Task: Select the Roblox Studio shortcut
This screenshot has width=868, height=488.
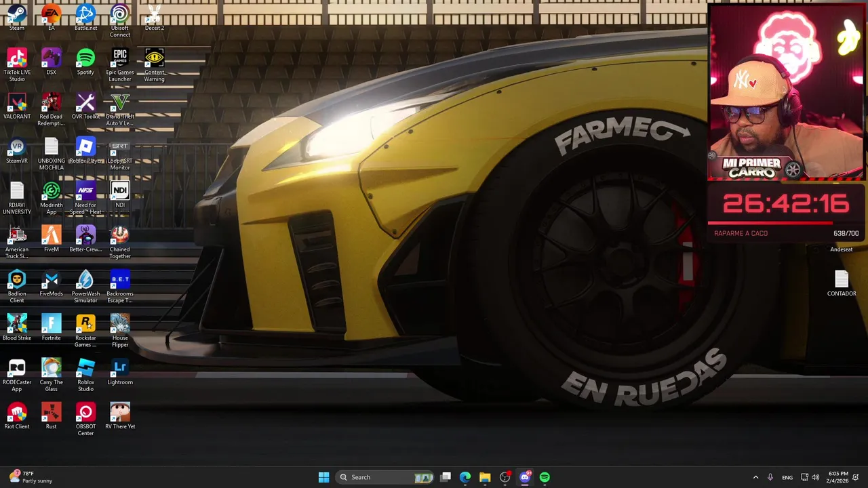Action: coord(85,375)
